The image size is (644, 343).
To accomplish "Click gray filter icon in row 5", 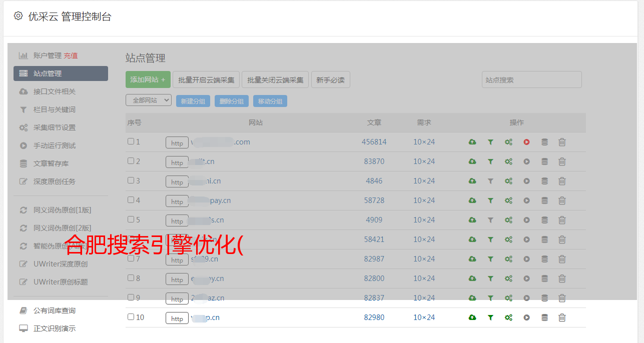I will [490, 220].
